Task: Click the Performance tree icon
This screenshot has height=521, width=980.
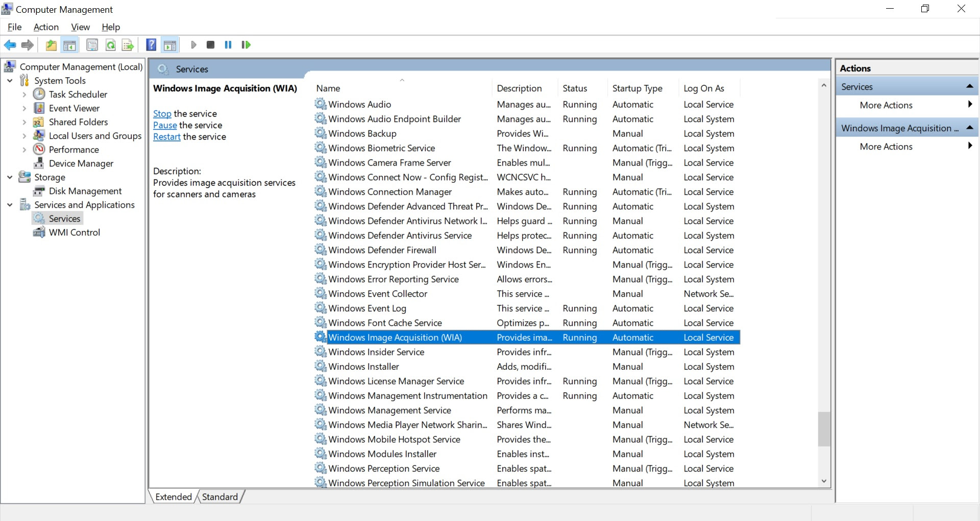Action: click(39, 149)
